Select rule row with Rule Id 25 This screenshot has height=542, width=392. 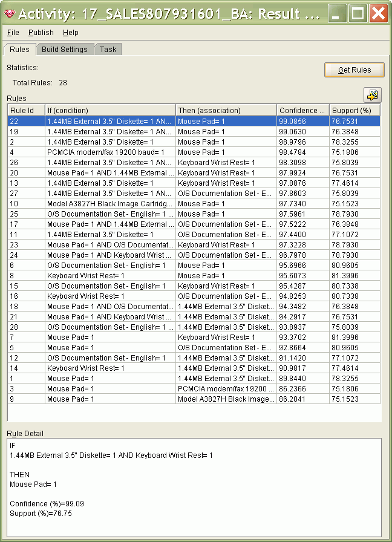tap(194, 214)
